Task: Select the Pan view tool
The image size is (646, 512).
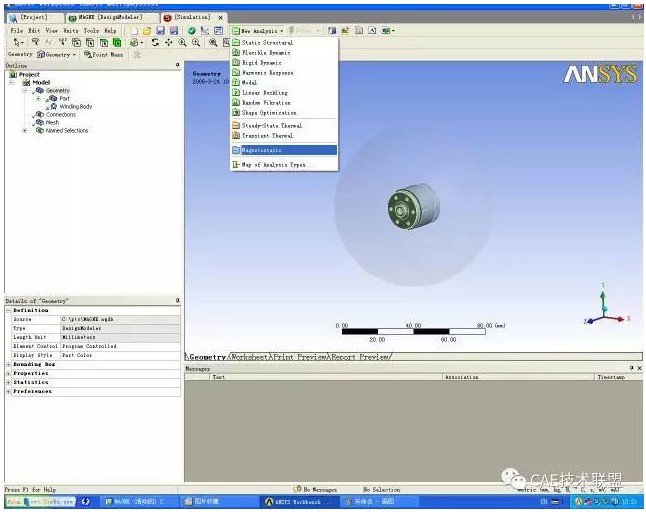Action: [169, 42]
